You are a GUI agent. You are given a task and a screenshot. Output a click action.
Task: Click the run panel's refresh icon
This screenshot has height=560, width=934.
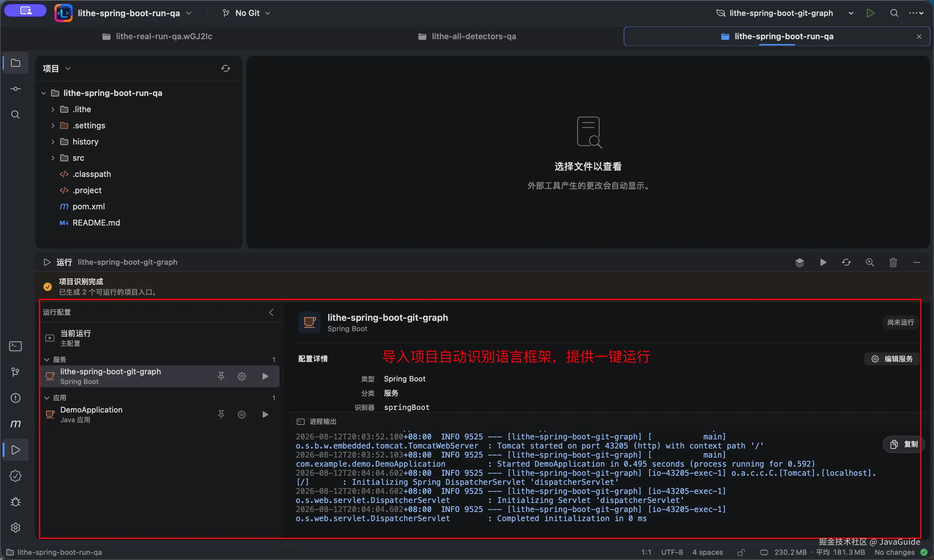tap(846, 262)
